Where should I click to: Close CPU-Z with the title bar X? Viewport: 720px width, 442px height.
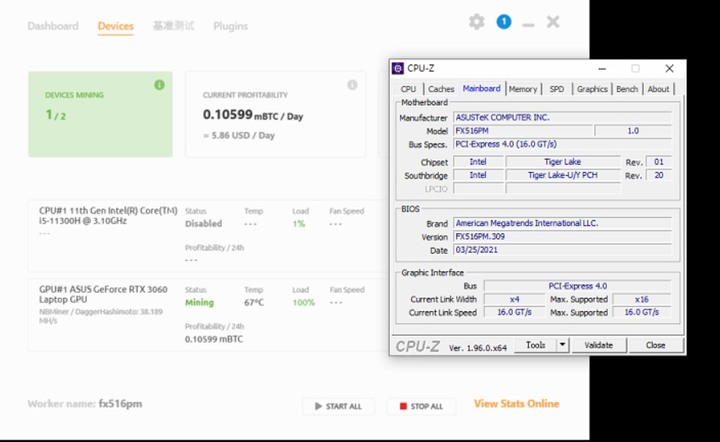(669, 68)
